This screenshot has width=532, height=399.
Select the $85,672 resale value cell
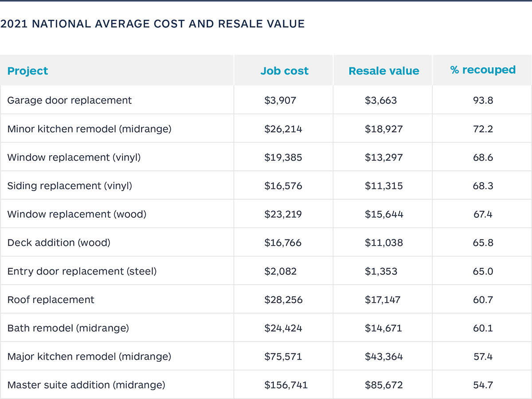click(383, 385)
